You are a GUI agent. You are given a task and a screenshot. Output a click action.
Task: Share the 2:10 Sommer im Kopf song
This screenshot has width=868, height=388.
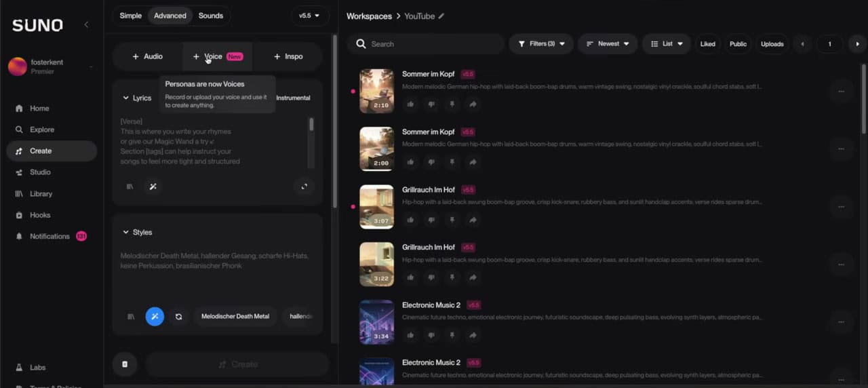(473, 104)
